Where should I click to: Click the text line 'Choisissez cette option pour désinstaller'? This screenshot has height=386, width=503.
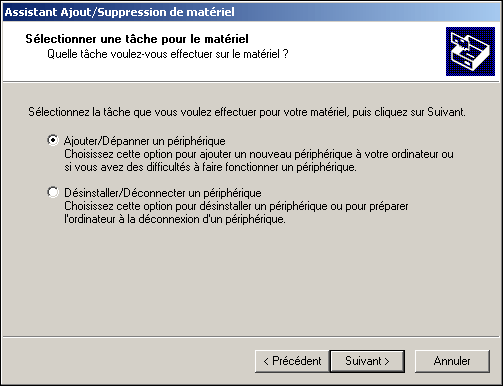coord(236,206)
